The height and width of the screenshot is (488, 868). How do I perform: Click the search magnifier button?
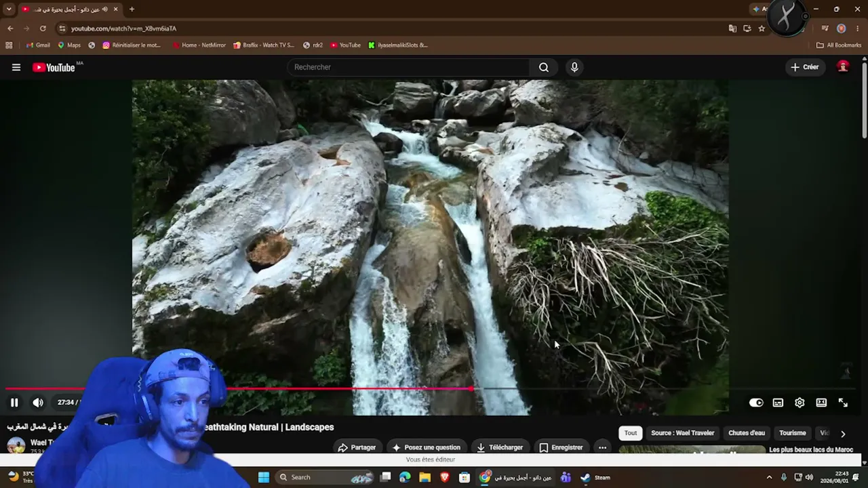tap(544, 67)
